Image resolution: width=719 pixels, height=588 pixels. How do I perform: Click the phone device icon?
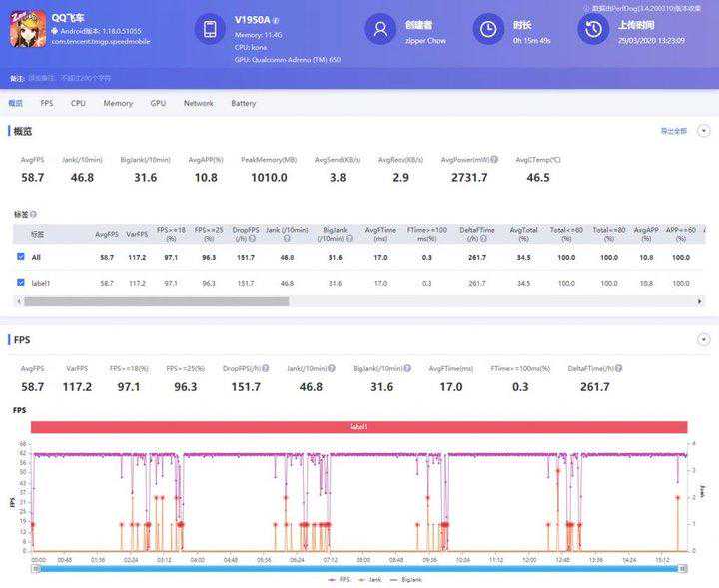[210, 30]
